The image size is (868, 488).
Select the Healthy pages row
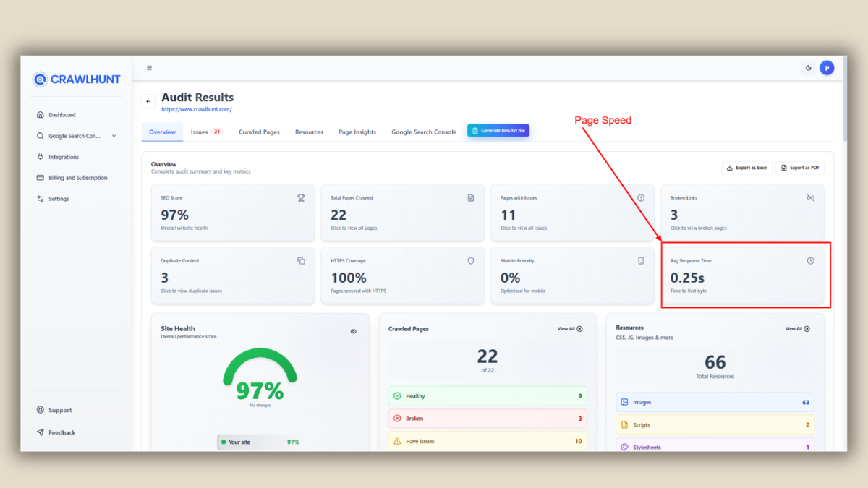tap(488, 396)
